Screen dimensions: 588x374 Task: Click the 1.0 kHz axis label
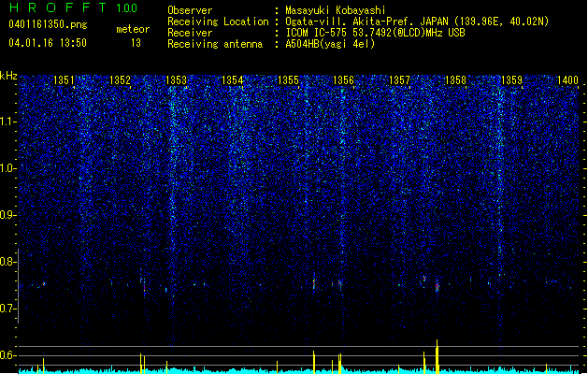point(8,168)
